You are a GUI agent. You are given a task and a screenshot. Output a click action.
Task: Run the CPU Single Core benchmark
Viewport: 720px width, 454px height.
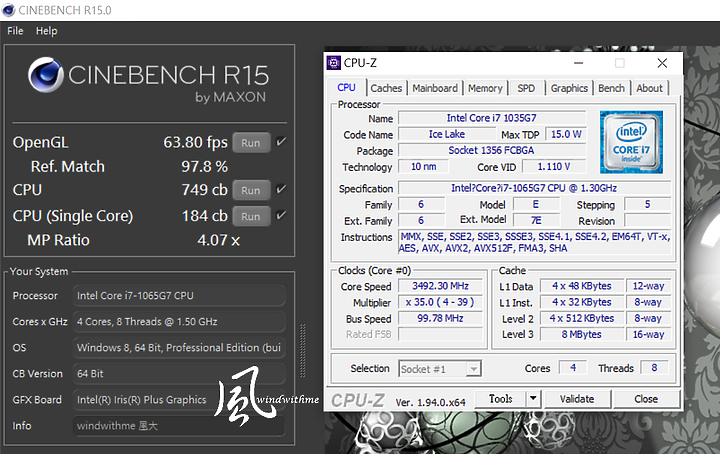pyautogui.click(x=251, y=216)
